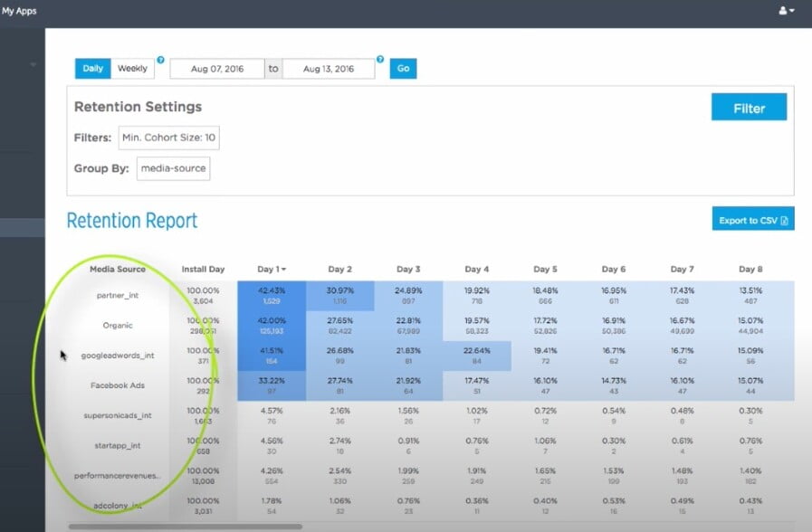Click help icon beside Weekly toggle
Viewport: 812px width, 532px height.
(160, 60)
